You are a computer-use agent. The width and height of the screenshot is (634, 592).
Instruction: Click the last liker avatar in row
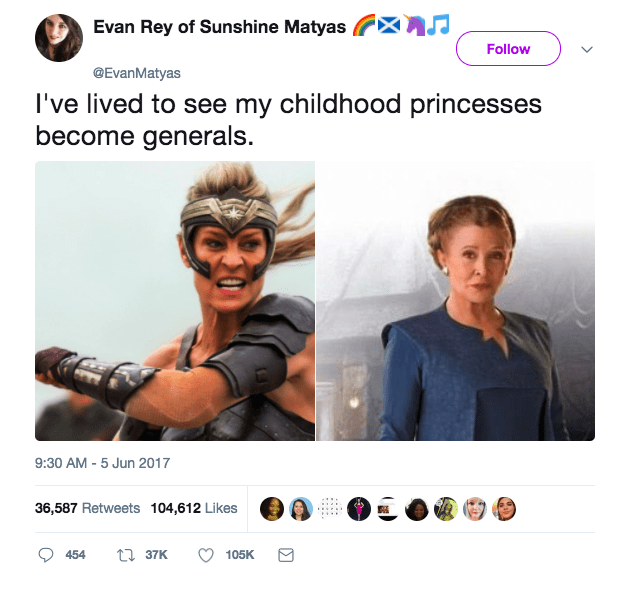pyautogui.click(x=505, y=509)
